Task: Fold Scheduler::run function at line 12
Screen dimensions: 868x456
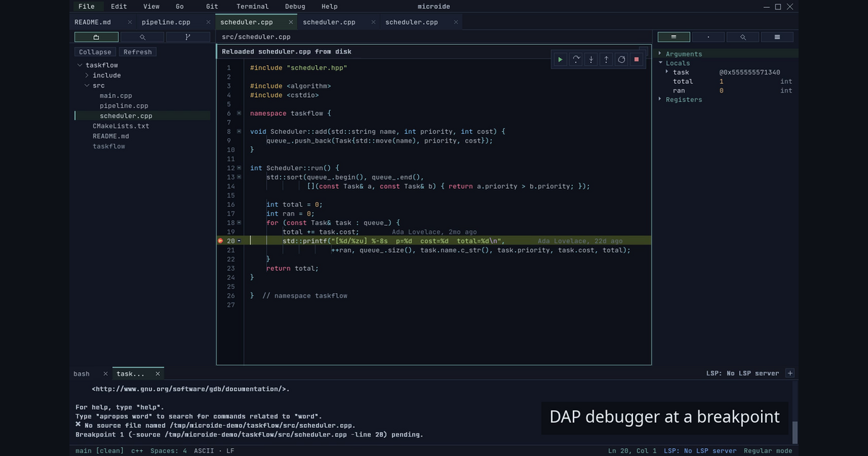Action: 239,168
